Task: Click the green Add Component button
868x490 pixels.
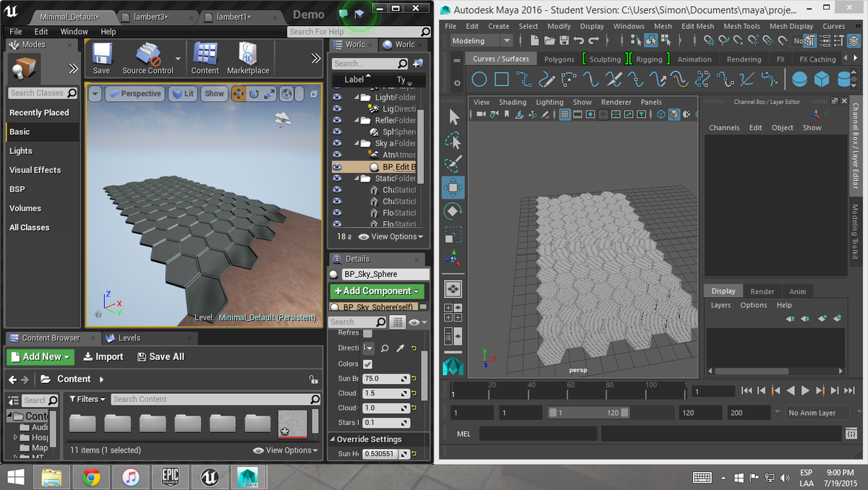Action: [x=377, y=291]
